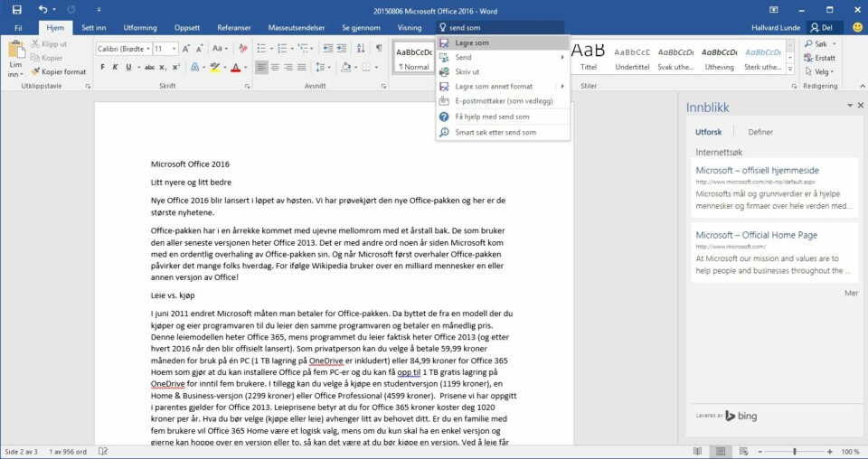The width and height of the screenshot is (868, 459).
Task: Click the smiley feedback icon
Action: pos(857,28)
